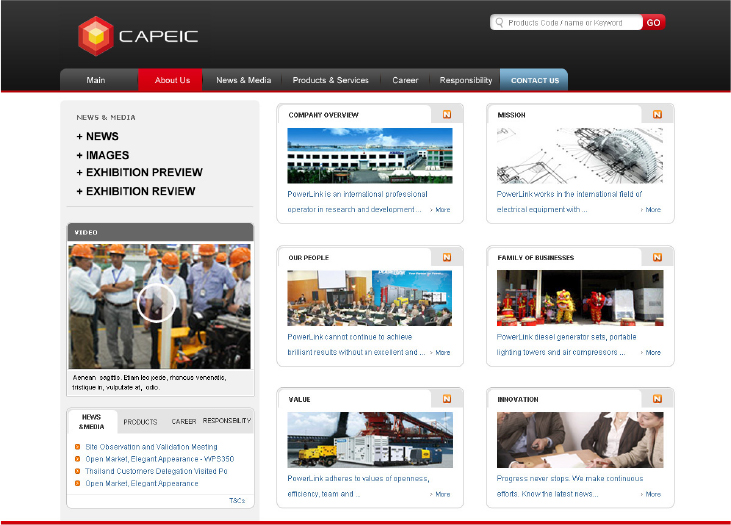Click the INNOVATION card title

518,400
